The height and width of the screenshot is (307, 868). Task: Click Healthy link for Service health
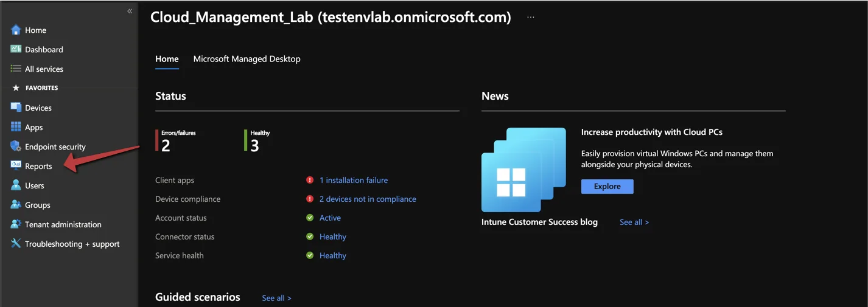coord(333,255)
